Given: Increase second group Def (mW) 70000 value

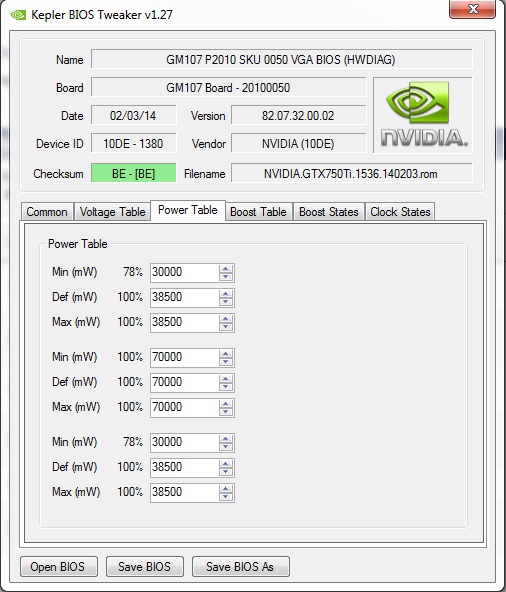Looking at the screenshot, I should coord(226,379).
